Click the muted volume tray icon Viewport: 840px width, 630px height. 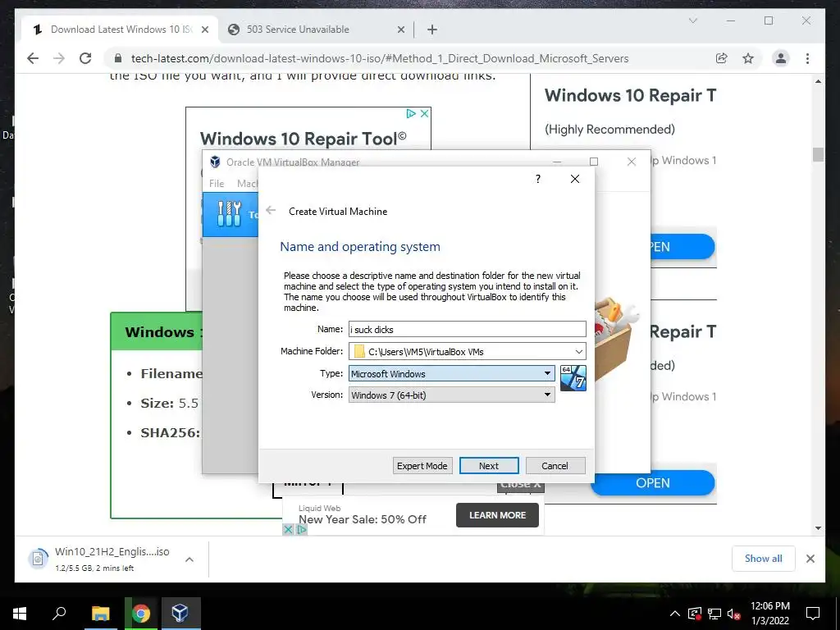(734, 614)
